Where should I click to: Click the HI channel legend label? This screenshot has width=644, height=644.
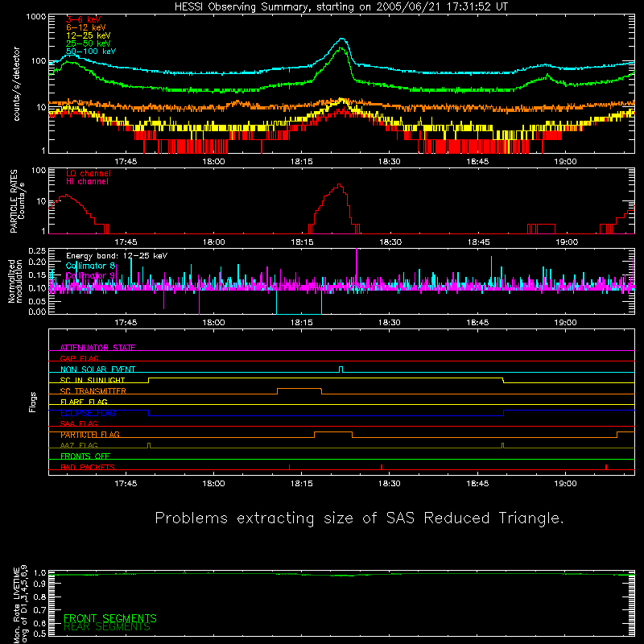87,181
